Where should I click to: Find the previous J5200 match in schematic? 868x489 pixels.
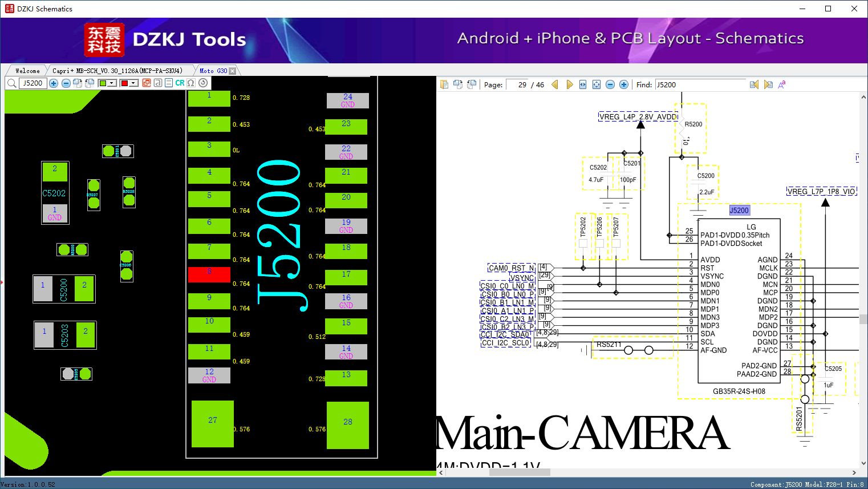click(754, 84)
